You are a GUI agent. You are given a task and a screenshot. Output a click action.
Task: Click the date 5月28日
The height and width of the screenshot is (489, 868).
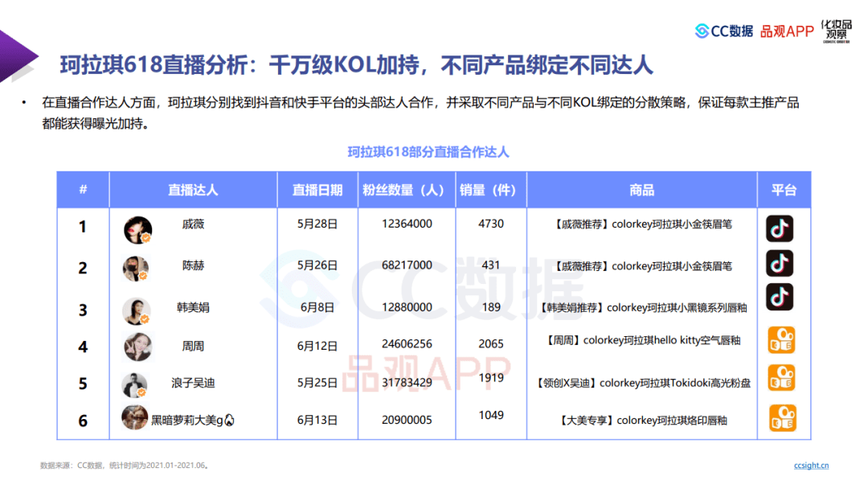click(317, 224)
